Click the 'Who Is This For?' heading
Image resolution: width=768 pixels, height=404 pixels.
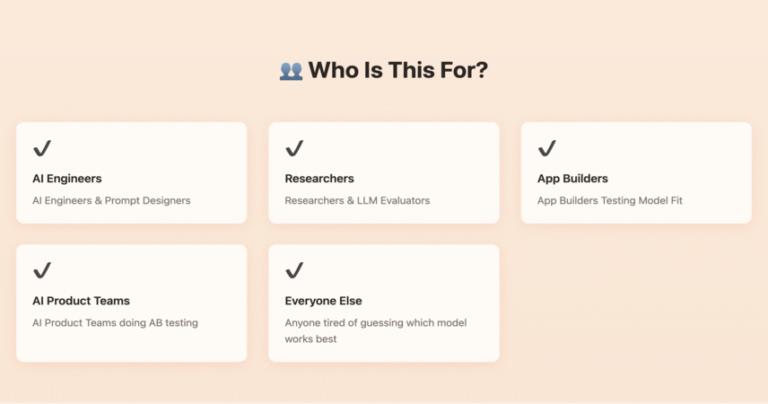pos(398,70)
